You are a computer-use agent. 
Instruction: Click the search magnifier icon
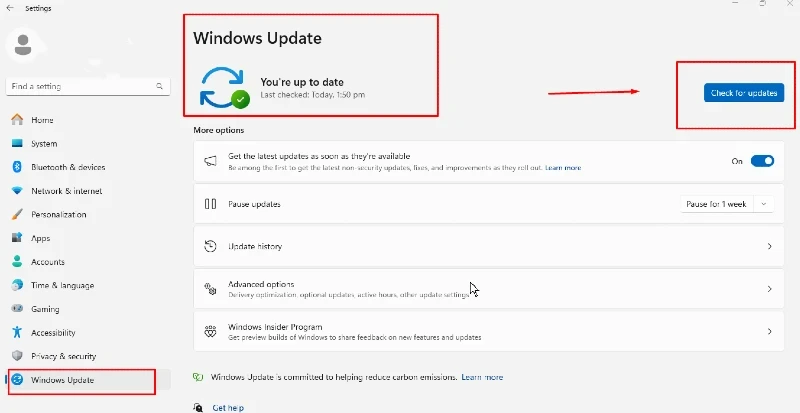(x=160, y=86)
